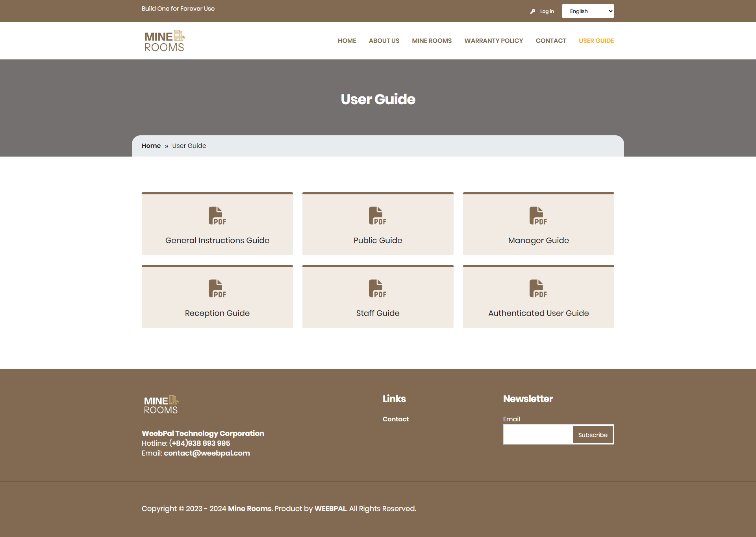Open the footer Contact link
This screenshot has height=537, width=756.
click(x=395, y=419)
